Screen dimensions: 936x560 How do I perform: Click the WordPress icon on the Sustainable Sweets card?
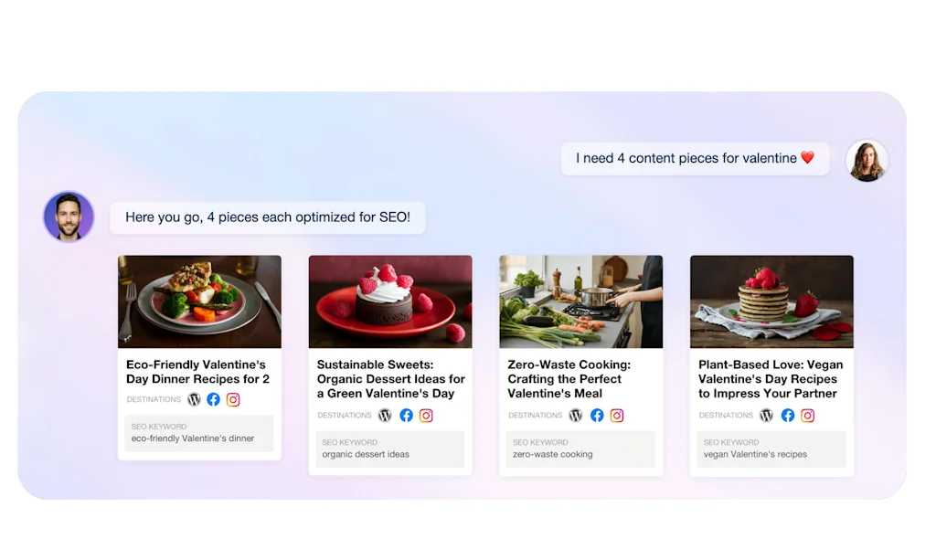coord(385,415)
